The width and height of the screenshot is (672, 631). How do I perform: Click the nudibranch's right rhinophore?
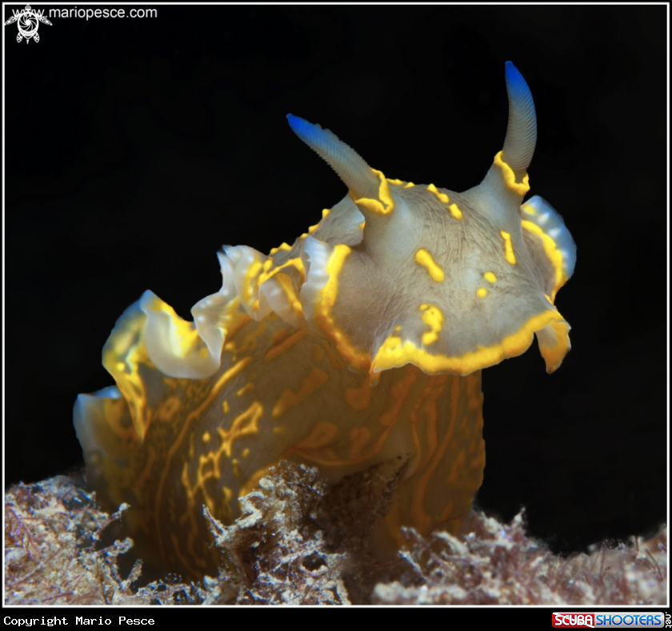[x=519, y=120]
